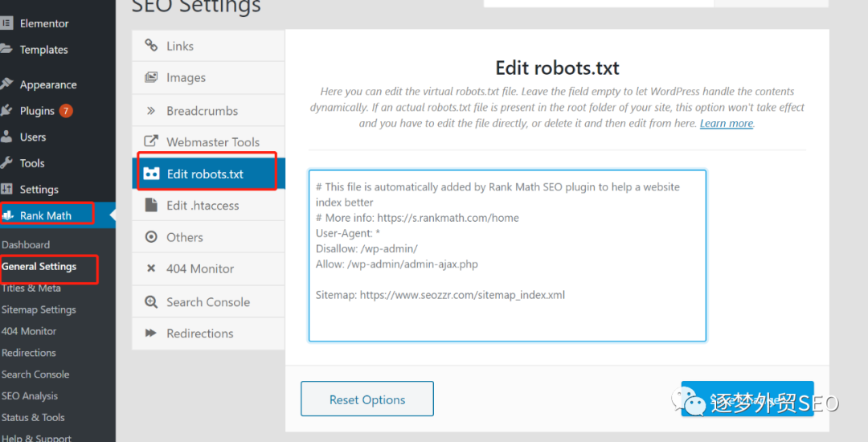Image resolution: width=868 pixels, height=442 pixels.
Task: Click the Webmaster Tools external-link icon
Action: click(151, 141)
